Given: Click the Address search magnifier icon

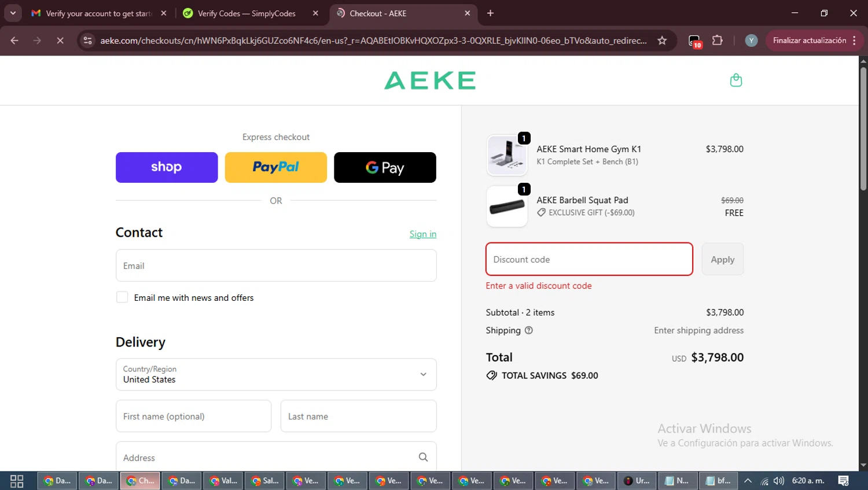Looking at the screenshot, I should 423,457.
